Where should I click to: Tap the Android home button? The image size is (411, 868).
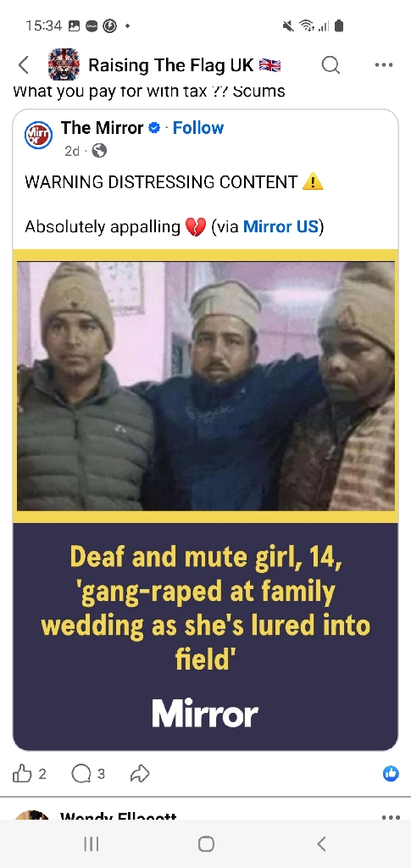coord(206,843)
